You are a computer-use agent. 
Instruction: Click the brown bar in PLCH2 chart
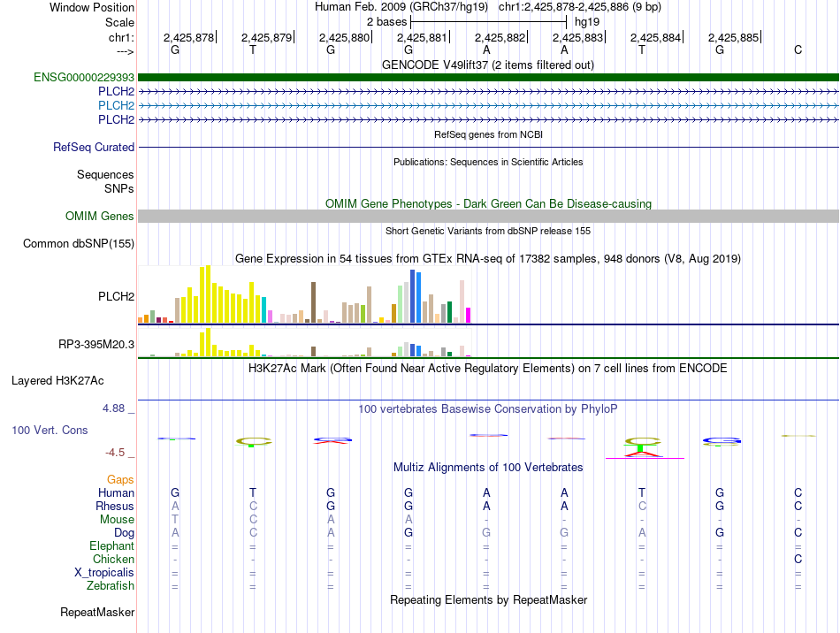pyautogui.click(x=313, y=302)
